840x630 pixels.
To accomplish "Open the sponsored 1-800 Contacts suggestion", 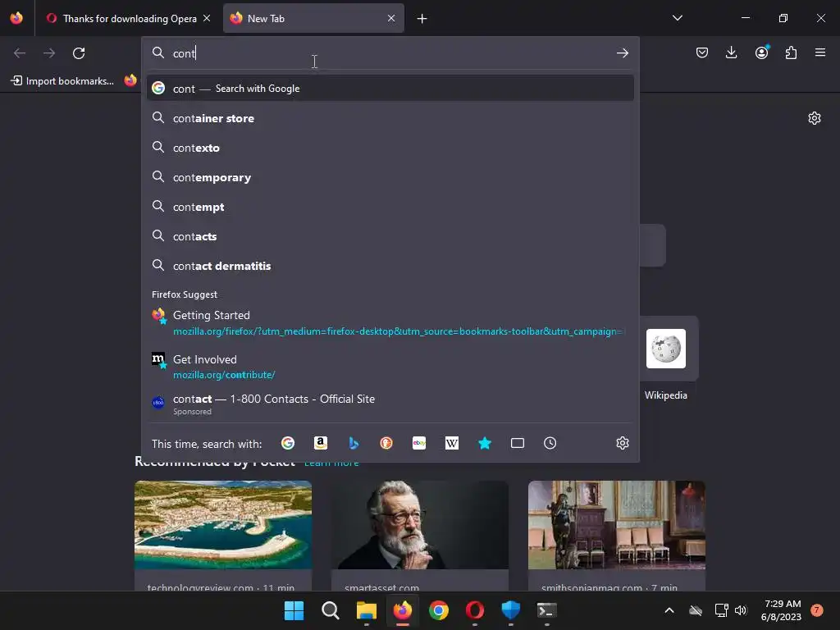I will [x=390, y=404].
